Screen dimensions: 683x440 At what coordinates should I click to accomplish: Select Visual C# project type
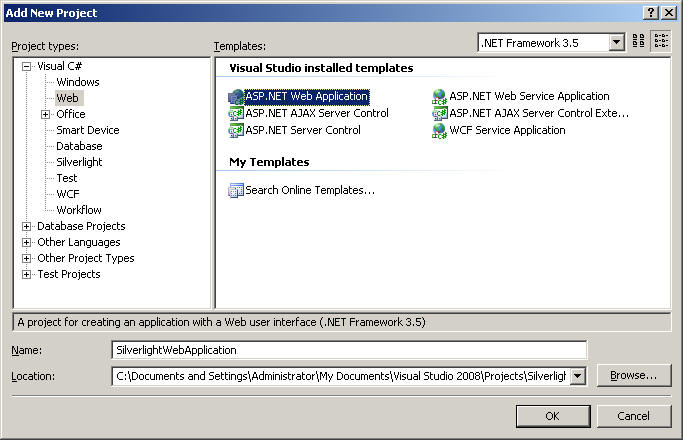coord(59,66)
